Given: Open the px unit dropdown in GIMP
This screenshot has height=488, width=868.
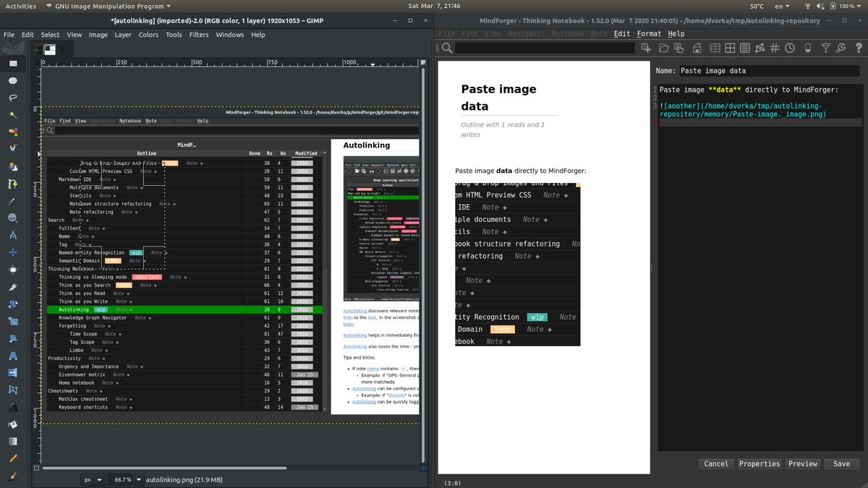Looking at the screenshot, I should [92, 479].
